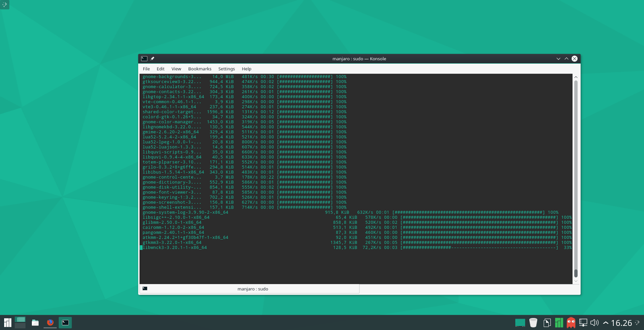Click the gnome-calculator-3.... line
644x330 pixels.
pos(244,86)
